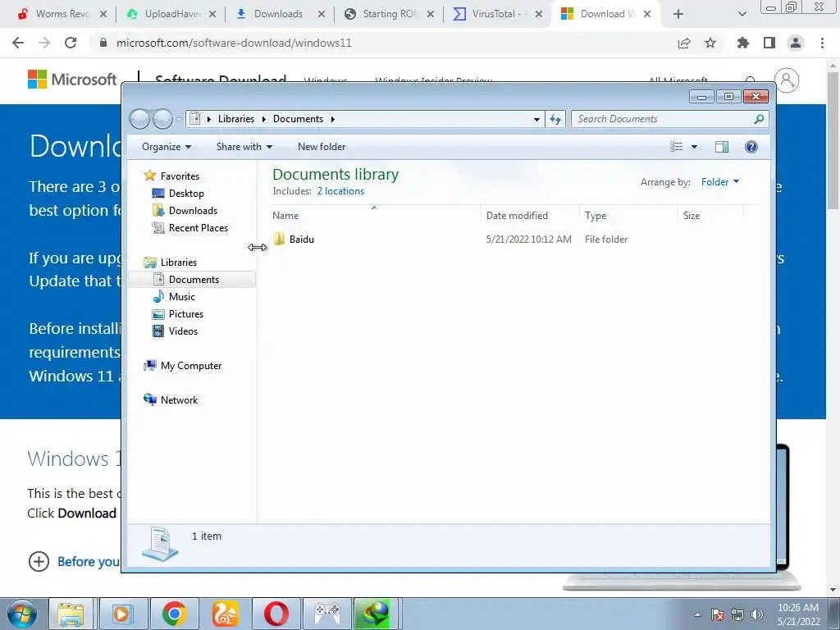Screen dimensions: 840x630
Task: Close the UploadHaven tab
Action: (x=212, y=14)
